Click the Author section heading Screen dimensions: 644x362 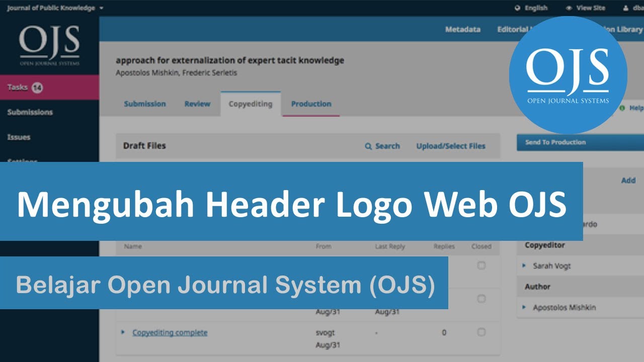pyautogui.click(x=538, y=287)
